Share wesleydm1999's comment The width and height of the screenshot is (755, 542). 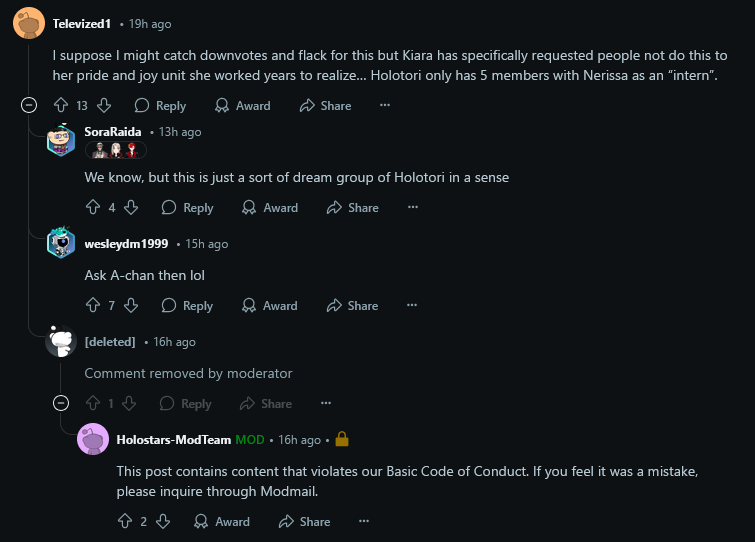pos(352,305)
